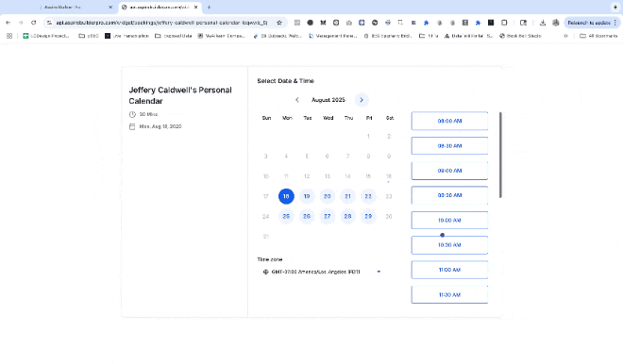623x364 pixels.
Task: Open the tab search arrow at top right
Action: click(615, 8)
